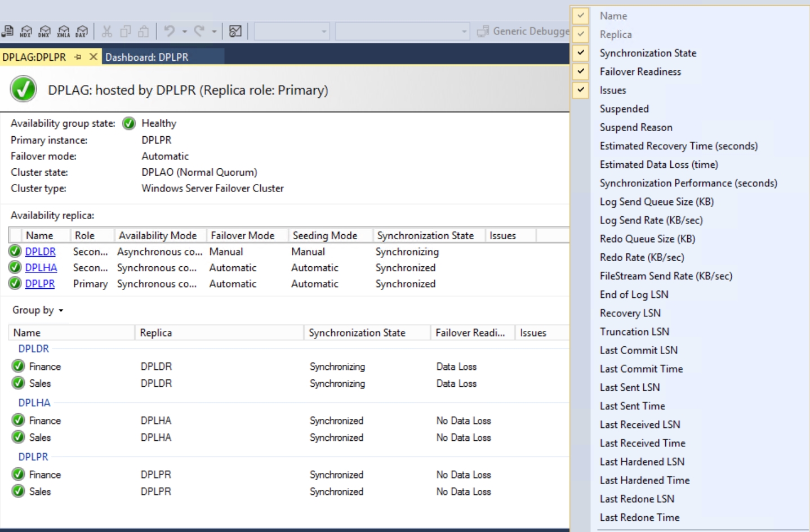Choose Last Commit Time menu item
The image size is (810, 532).
click(x=641, y=369)
